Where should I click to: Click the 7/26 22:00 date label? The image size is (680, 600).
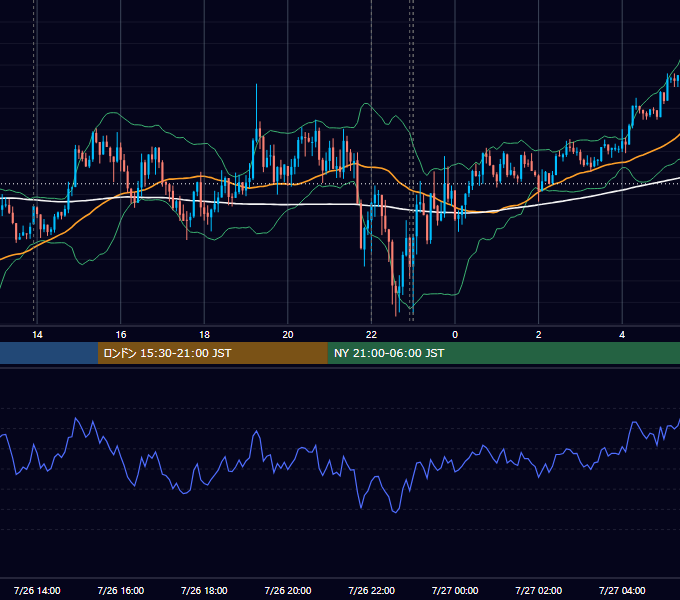372,590
